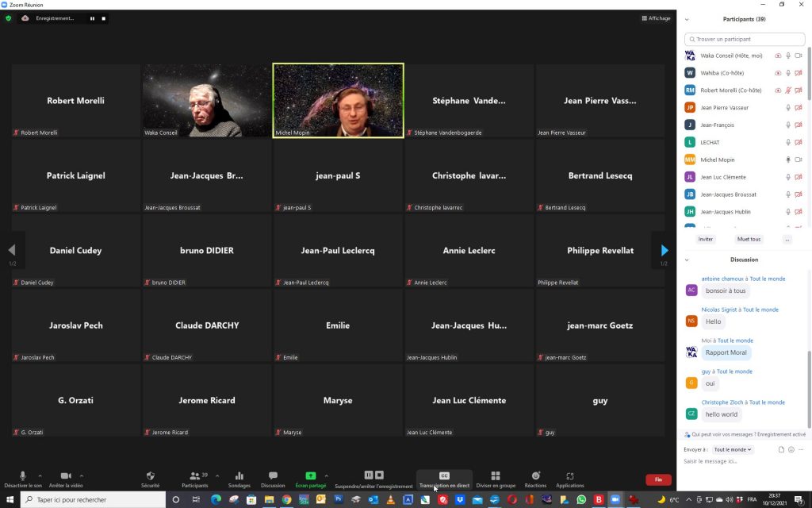Open the Windows notification center icon
The height and width of the screenshot is (508, 812).
tap(799, 500)
